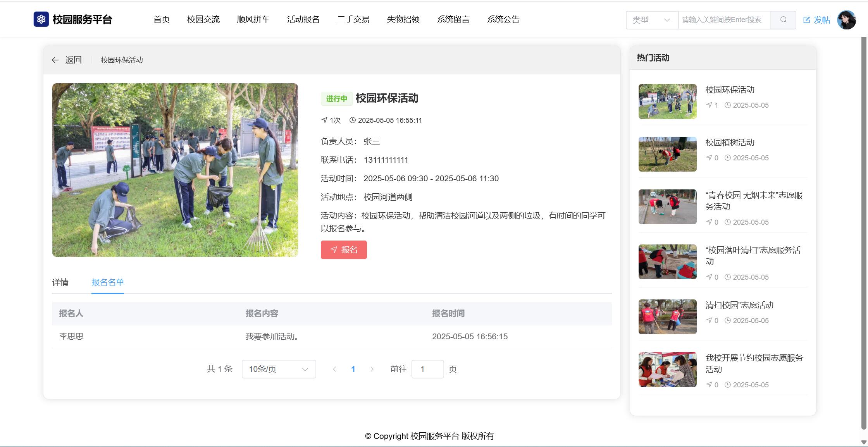Image resolution: width=868 pixels, height=447 pixels.
Task: Click the 清扫校园 activity thumbnail image
Action: (667, 317)
